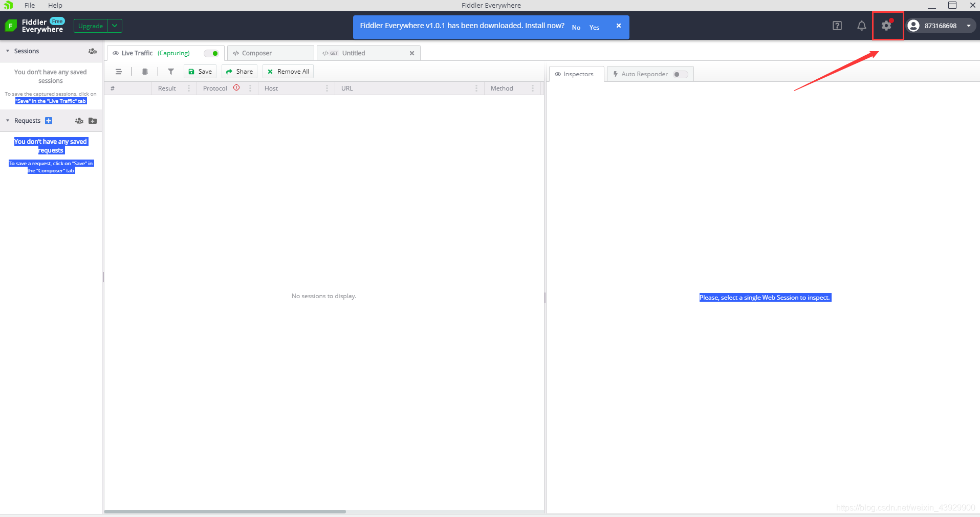Open the File menu
The width and height of the screenshot is (980, 517).
coord(30,5)
